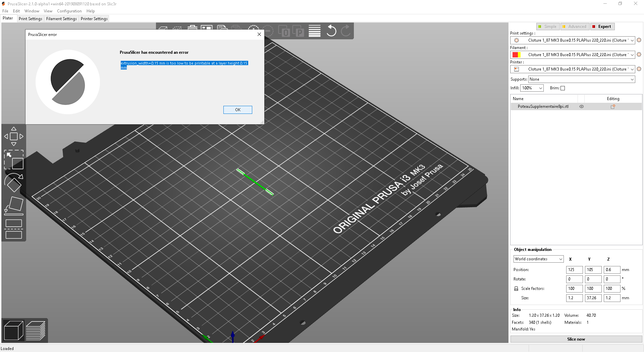Toggle the scale factors lock icon
Screen dimensions: 644x352
click(x=516, y=289)
